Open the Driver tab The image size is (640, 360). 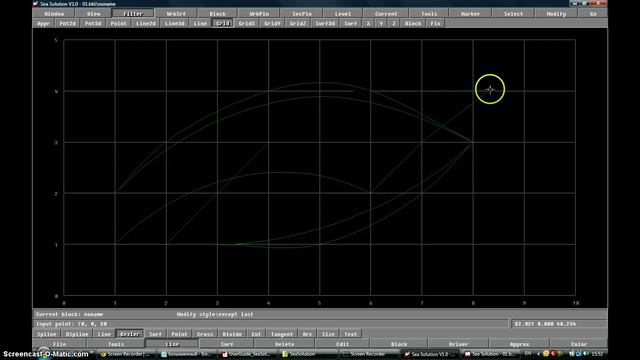pos(458,344)
